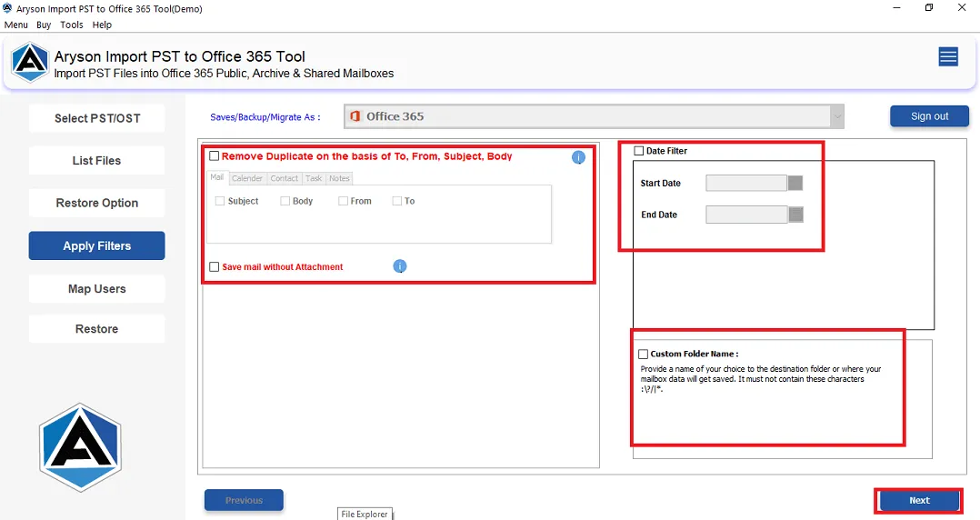The height and width of the screenshot is (520, 980).
Task: Enable Save mail without Attachment
Action: pyautogui.click(x=215, y=267)
